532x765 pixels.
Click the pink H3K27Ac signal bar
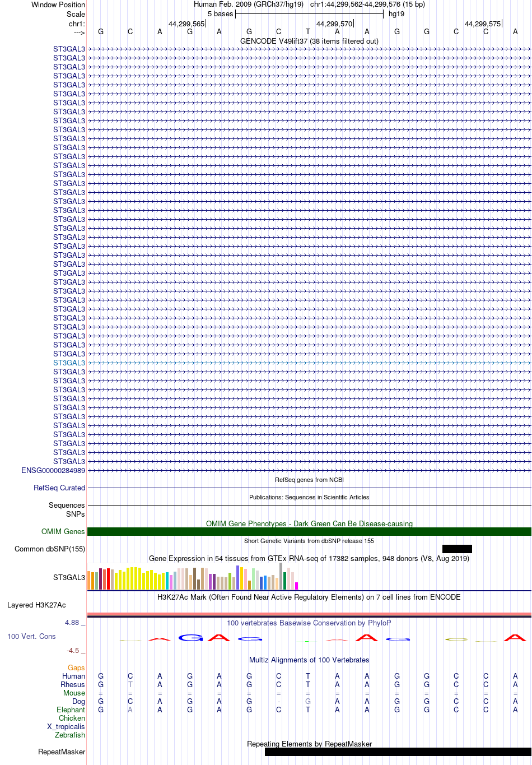pos(309,614)
